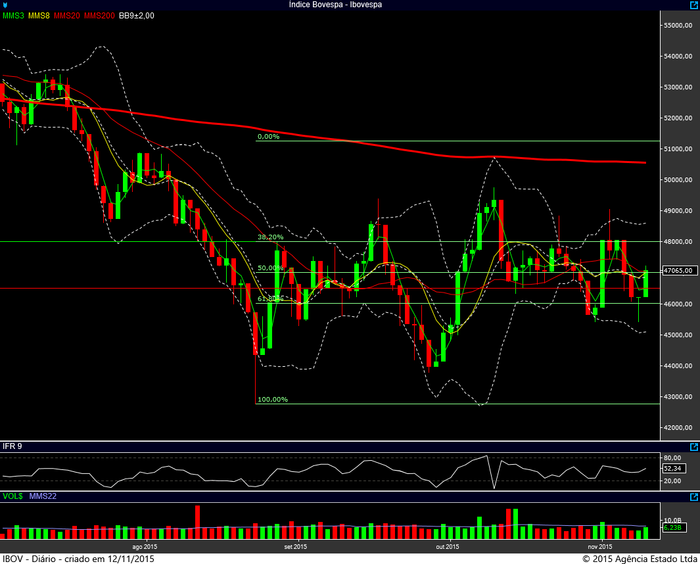Click the small icon at top-left of title bar

pyautogui.click(x=6, y=5)
